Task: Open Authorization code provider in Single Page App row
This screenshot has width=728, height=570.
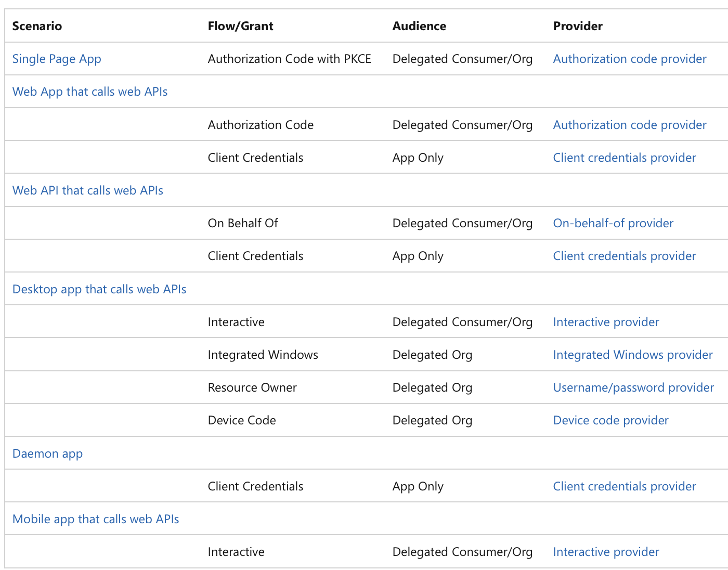Action: click(630, 59)
